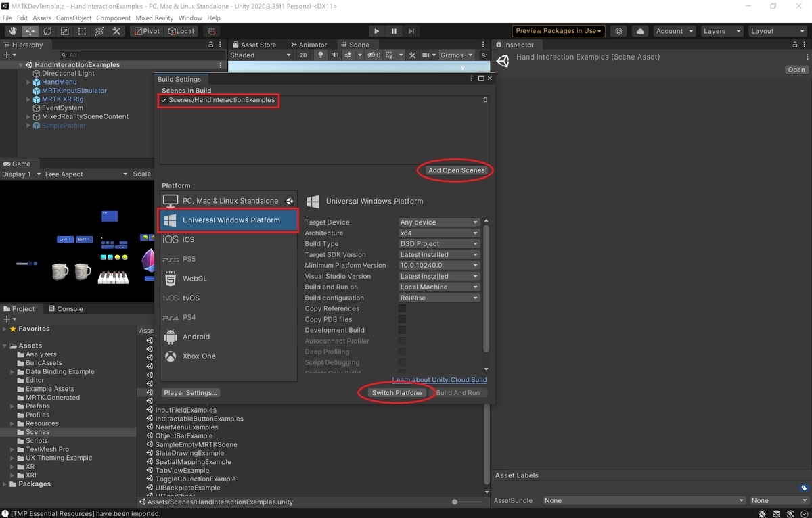Enable Copy References checkbox
The width and height of the screenshot is (812, 518).
point(402,308)
